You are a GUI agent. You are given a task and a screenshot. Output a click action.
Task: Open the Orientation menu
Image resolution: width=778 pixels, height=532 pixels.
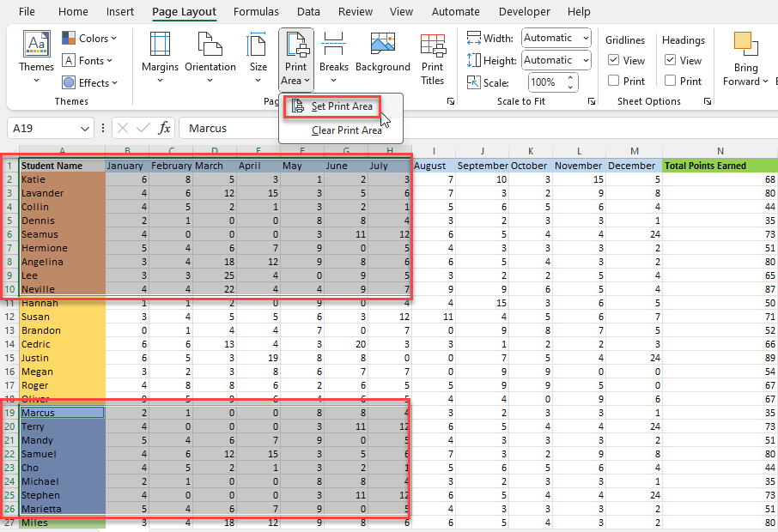tap(210, 57)
